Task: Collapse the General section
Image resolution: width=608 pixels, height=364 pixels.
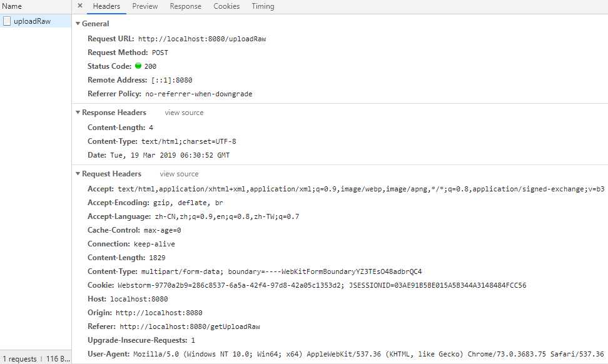Action: 78,24
